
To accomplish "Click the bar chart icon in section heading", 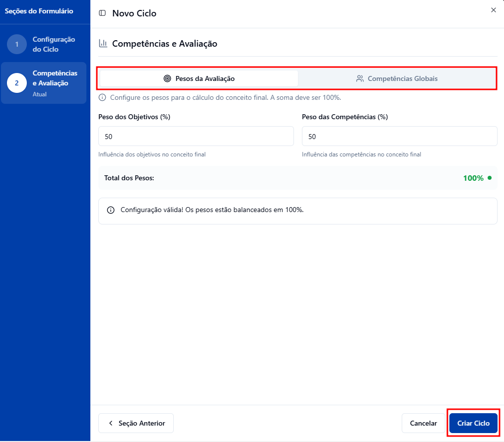I will coord(103,44).
